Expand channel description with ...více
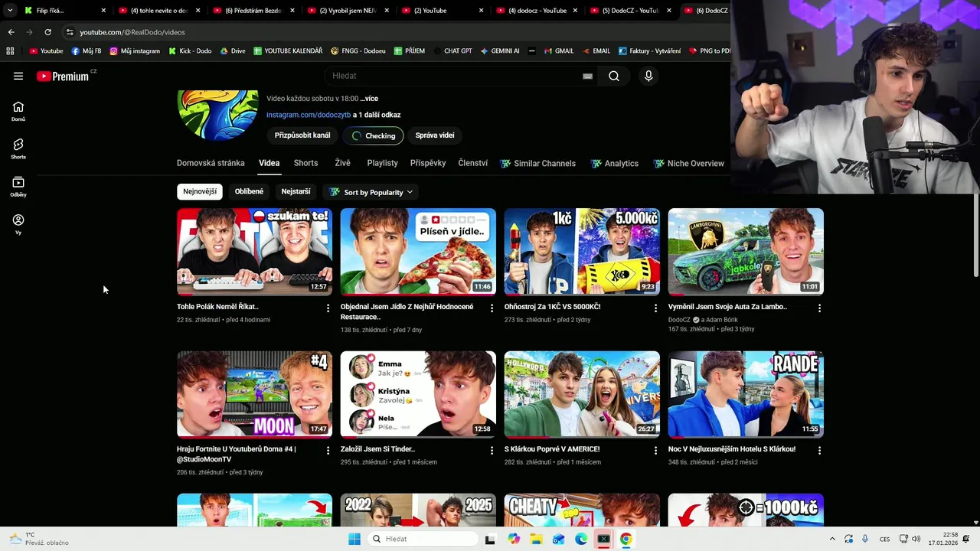The width and height of the screenshot is (980, 551). coord(369,99)
